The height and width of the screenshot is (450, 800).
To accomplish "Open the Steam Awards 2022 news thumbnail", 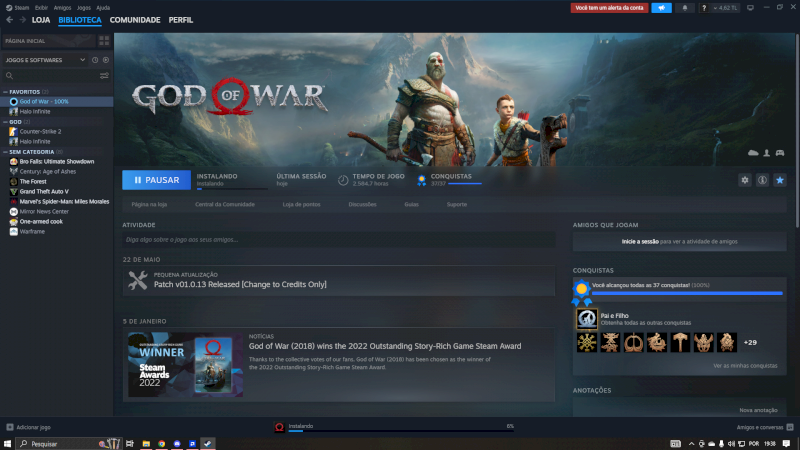I will pyautogui.click(x=185, y=365).
